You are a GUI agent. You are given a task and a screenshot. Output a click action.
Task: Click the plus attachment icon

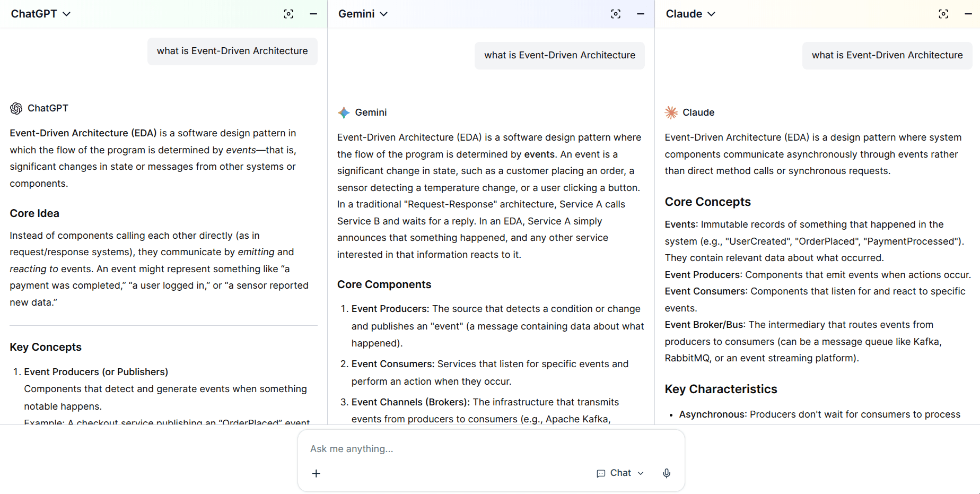(316, 473)
